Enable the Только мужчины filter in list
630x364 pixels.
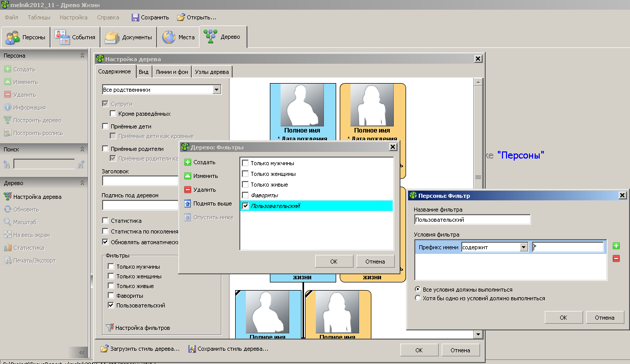click(245, 163)
